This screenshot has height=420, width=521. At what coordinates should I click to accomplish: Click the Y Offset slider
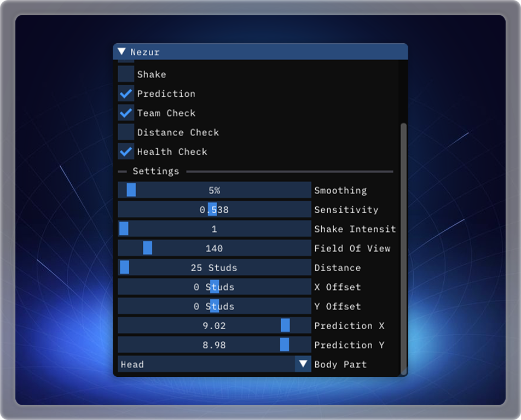(214, 306)
